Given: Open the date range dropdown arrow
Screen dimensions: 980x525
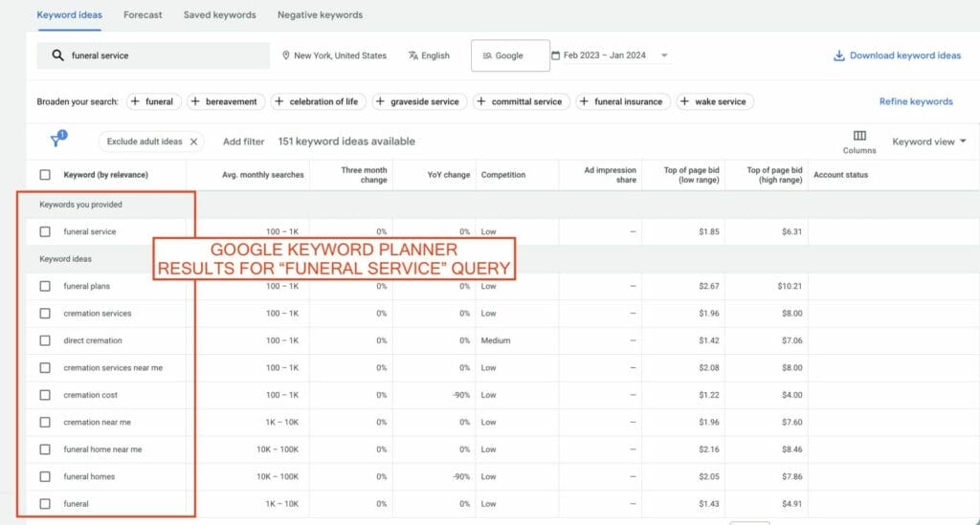Looking at the screenshot, I should [x=664, y=55].
